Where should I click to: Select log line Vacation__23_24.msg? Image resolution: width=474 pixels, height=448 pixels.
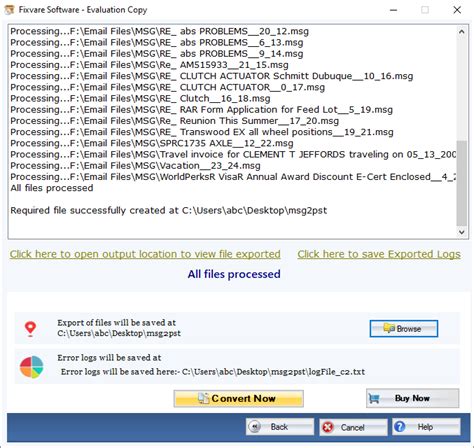[135, 166]
